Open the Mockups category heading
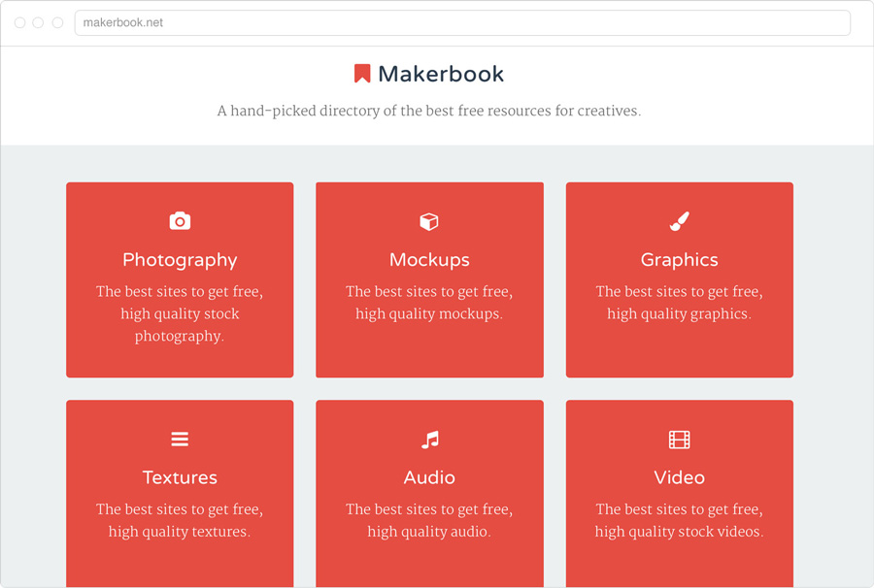 click(x=429, y=260)
